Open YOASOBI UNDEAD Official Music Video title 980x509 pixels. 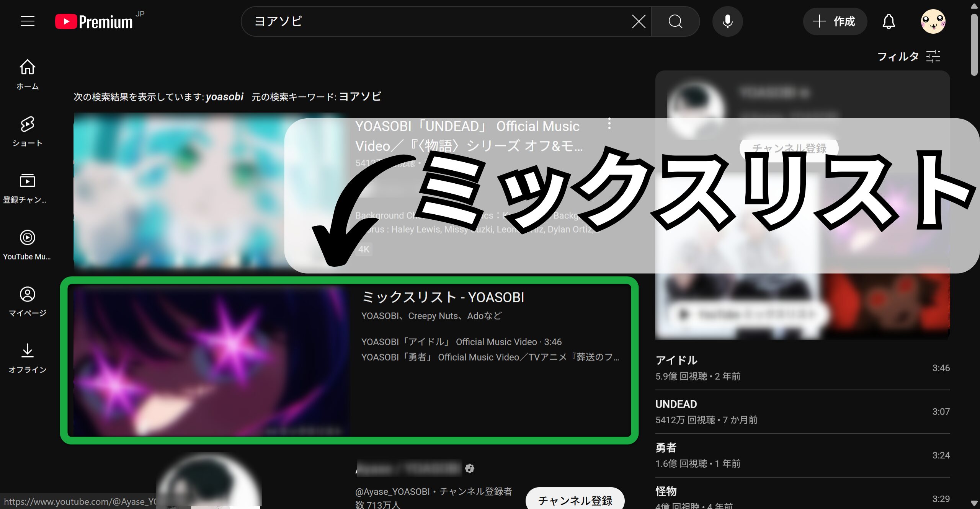click(x=469, y=136)
